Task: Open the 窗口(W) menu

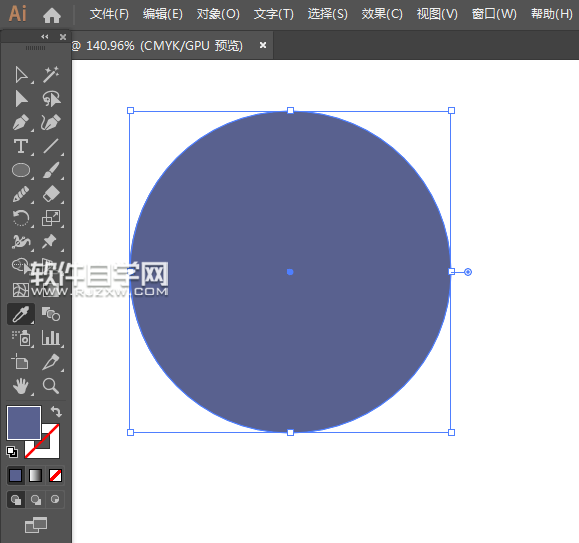Action: pos(494,14)
